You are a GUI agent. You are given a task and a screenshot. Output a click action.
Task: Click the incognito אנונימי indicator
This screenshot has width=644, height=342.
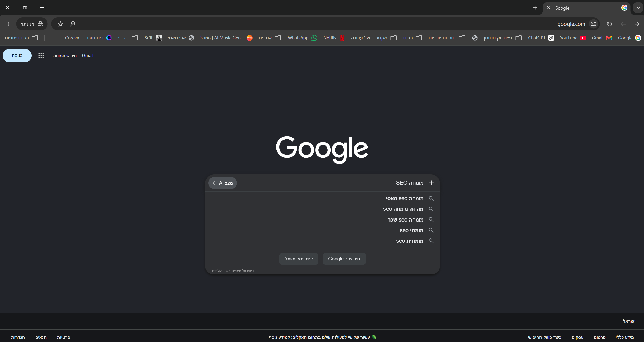(32, 24)
